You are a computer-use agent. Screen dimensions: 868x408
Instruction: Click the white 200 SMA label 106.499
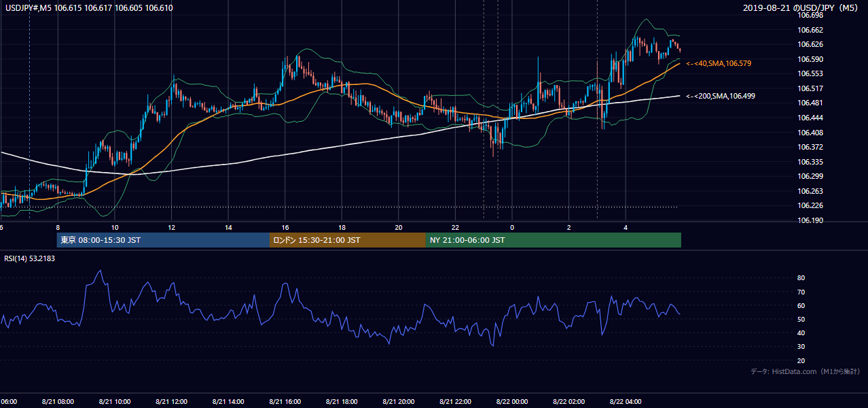(721, 96)
